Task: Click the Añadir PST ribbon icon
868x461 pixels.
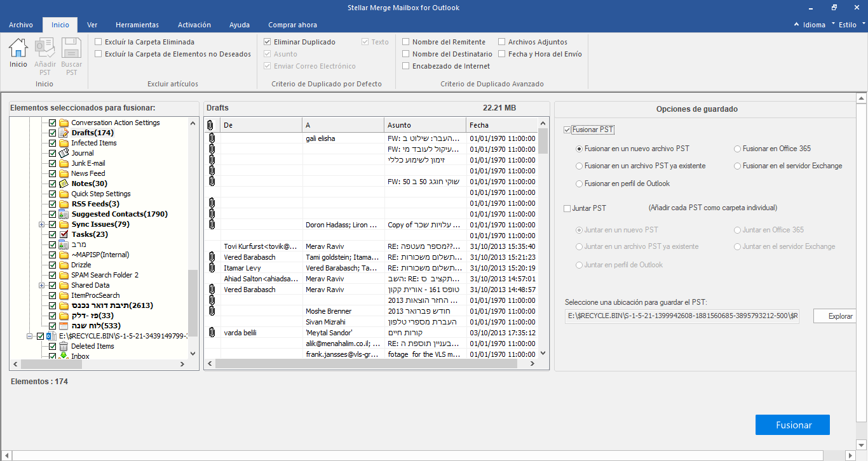Action: [45, 48]
